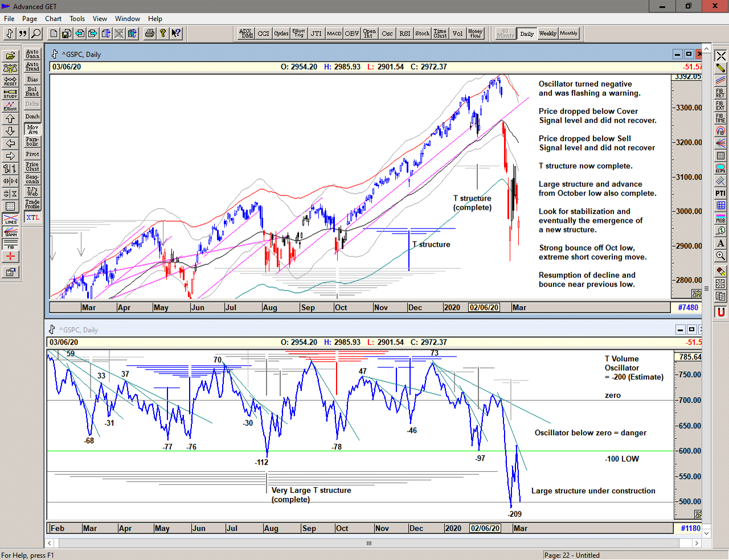Click the MACD indicator toolbar button

coord(334,34)
